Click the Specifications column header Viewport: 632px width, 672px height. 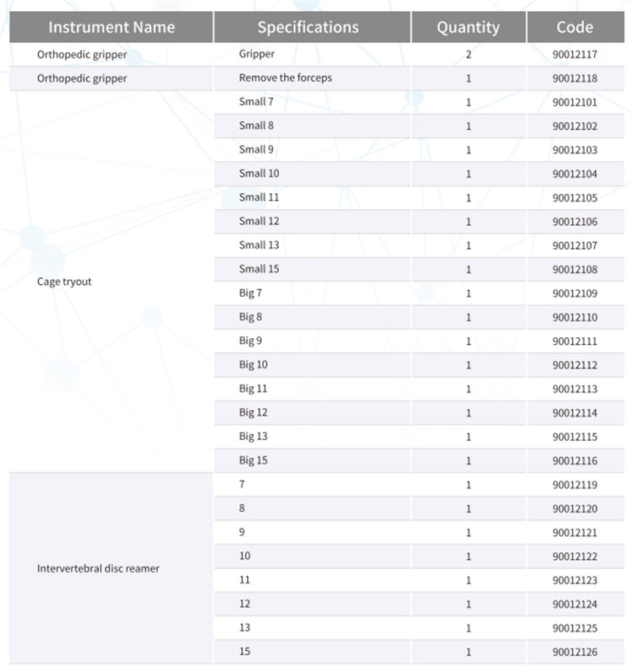[x=308, y=27]
